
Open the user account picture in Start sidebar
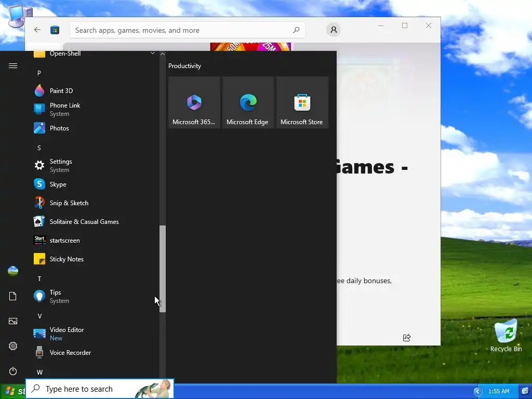pyautogui.click(x=13, y=271)
